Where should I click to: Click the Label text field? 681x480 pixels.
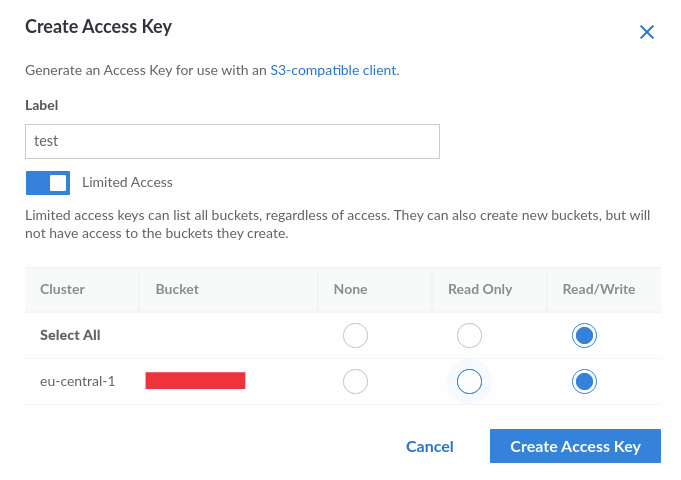pos(232,141)
